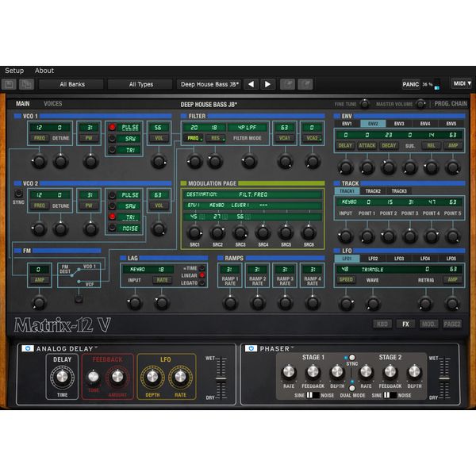
Task: Click the Analog Delay TIME knob
Action: point(62,377)
